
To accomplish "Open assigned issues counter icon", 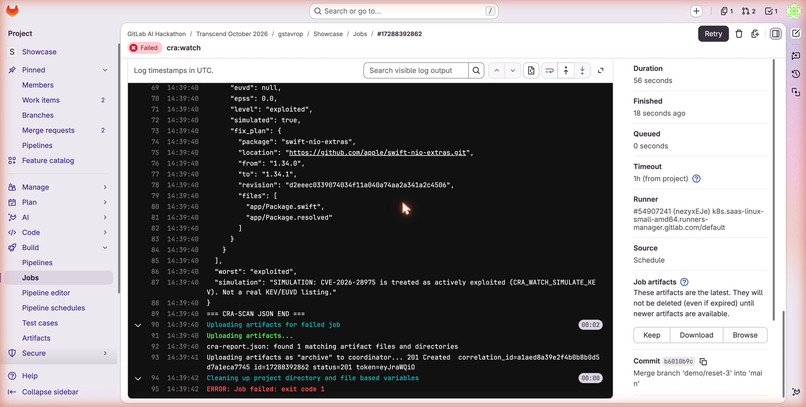I will click(726, 11).
